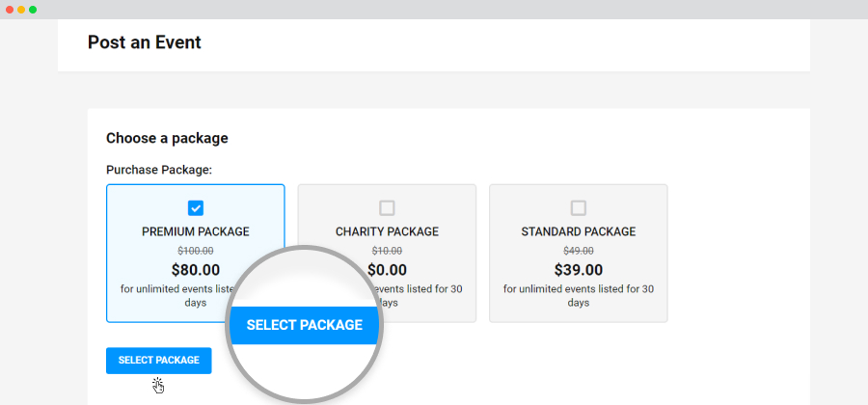
Task: Uncheck the Premium Package checkbox
Action: point(196,208)
